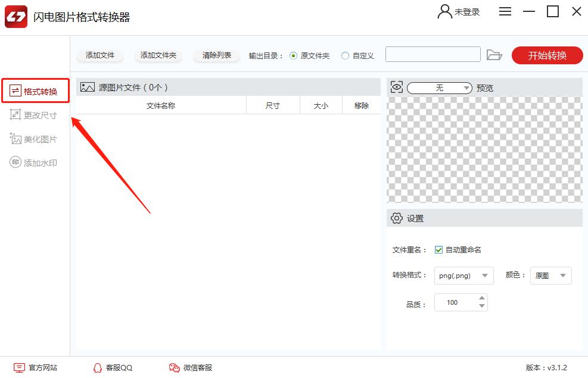The height and width of the screenshot is (378, 588).
Task: Toggle the 自动重命名 checkbox
Action: [x=438, y=250]
